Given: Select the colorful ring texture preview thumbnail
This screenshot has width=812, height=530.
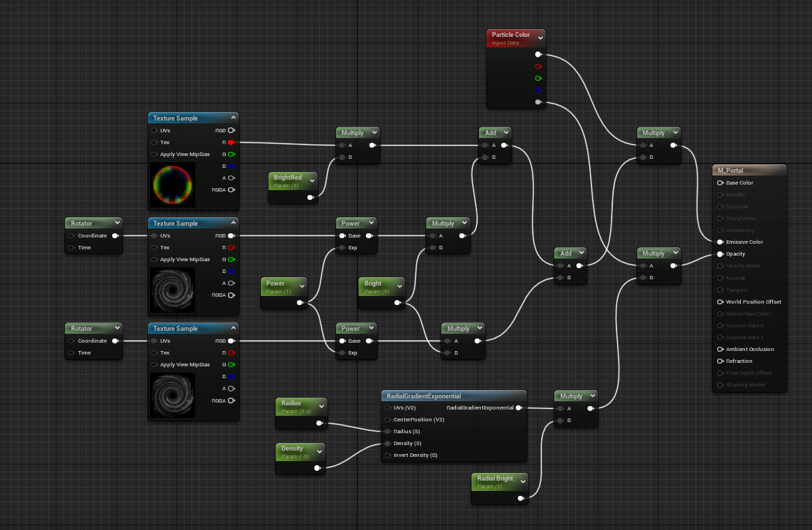Looking at the screenshot, I should [171, 186].
